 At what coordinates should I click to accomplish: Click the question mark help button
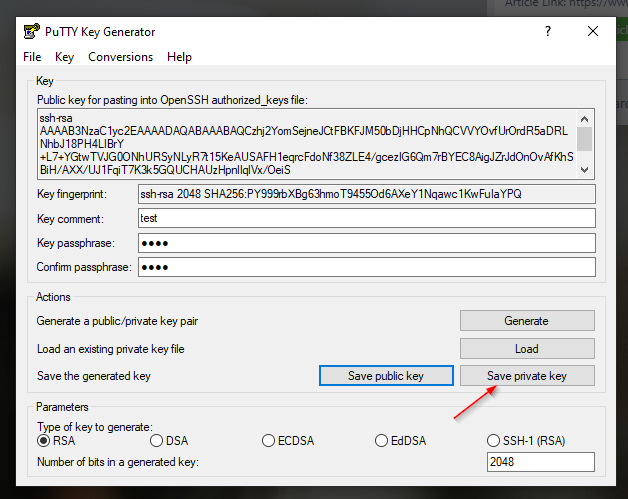[548, 31]
